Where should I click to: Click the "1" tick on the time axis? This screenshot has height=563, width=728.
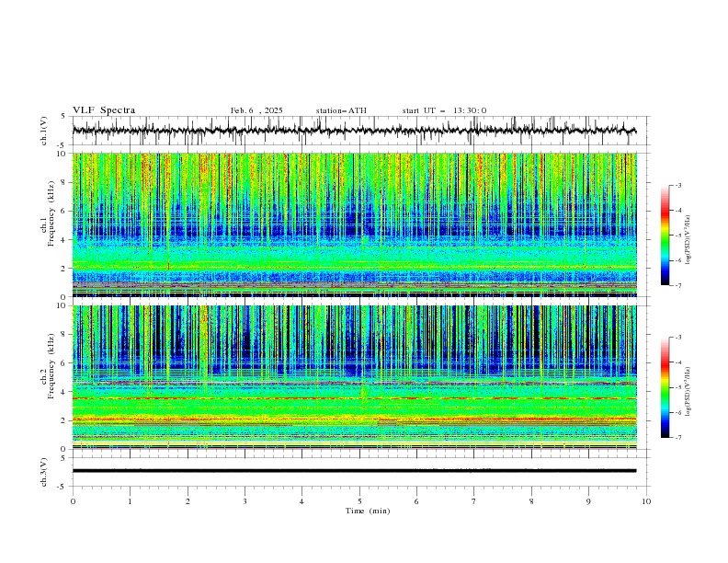130,501
